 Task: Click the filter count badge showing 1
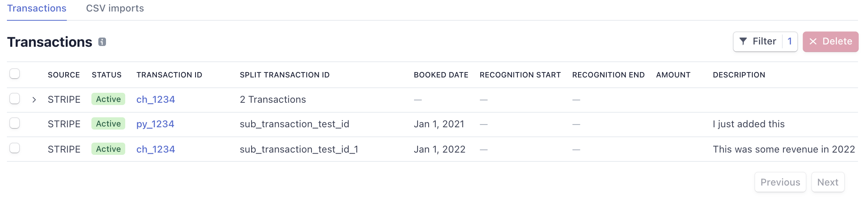(x=790, y=41)
